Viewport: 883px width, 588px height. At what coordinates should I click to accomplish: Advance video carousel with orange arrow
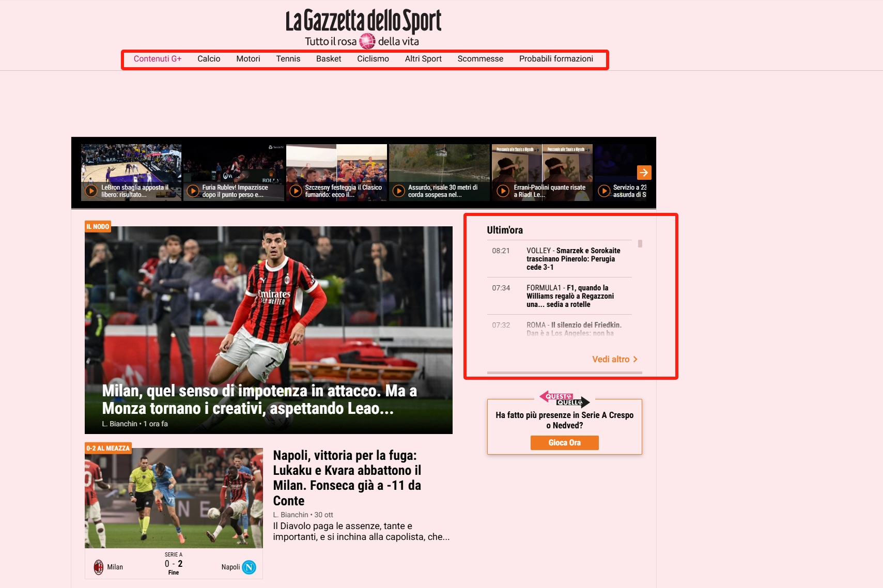(x=644, y=173)
